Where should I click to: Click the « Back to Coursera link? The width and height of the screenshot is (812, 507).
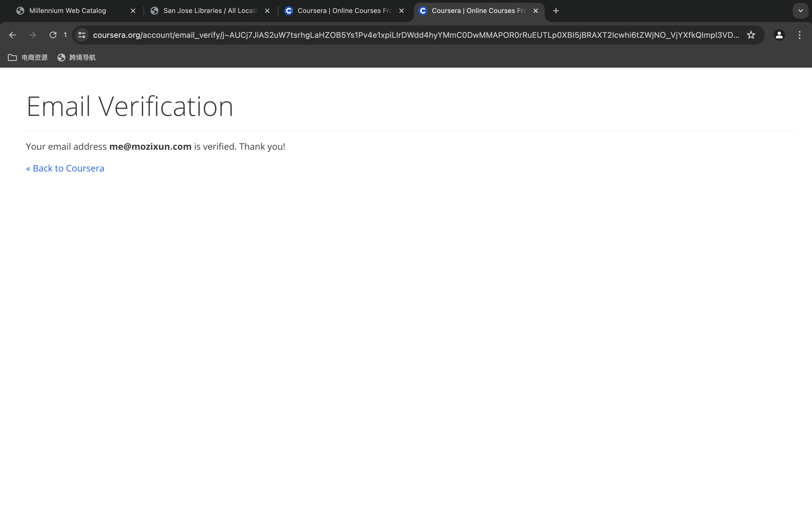[65, 168]
